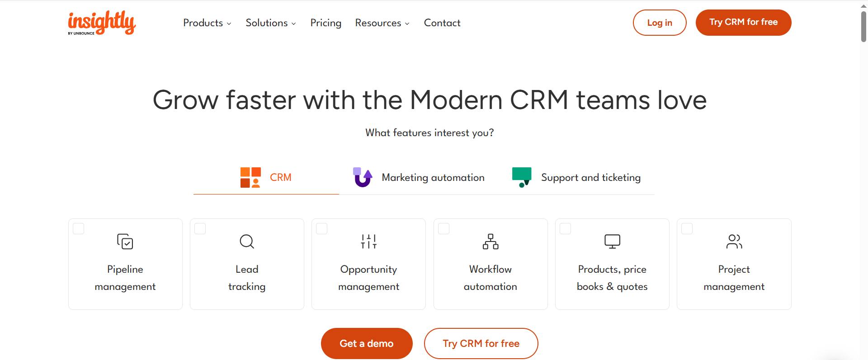The width and height of the screenshot is (868, 360).
Task: Click the Project management people icon
Action: (x=734, y=242)
